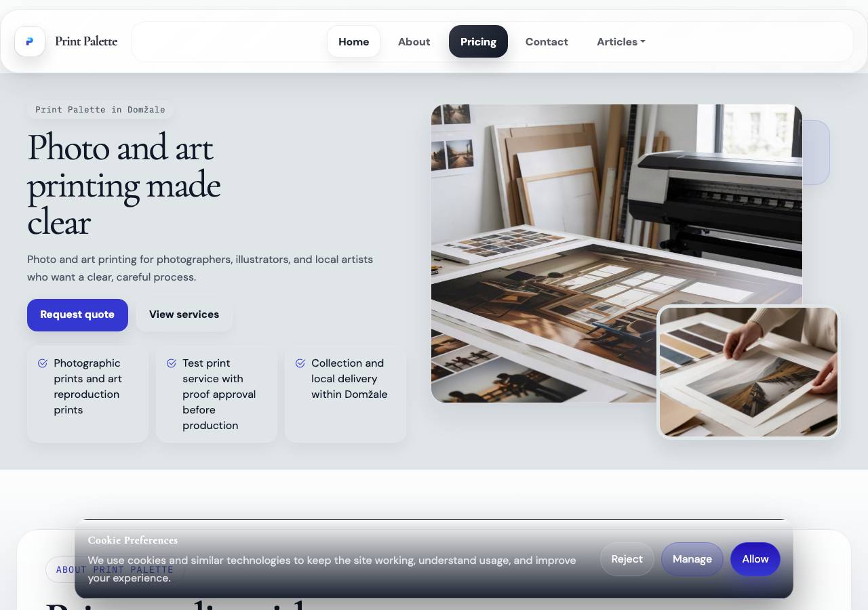
Task: Click the 'Collection and local delivery within Domžale' text
Action: (x=349, y=379)
